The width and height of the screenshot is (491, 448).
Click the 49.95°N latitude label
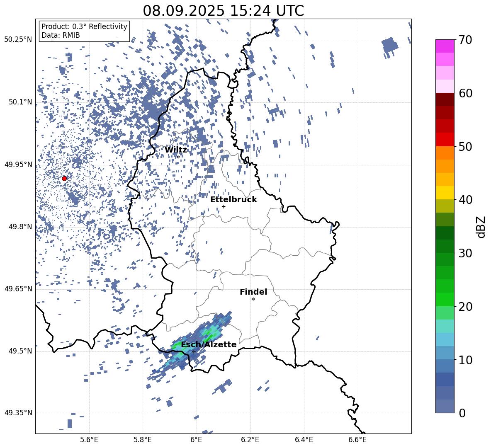click(x=18, y=164)
